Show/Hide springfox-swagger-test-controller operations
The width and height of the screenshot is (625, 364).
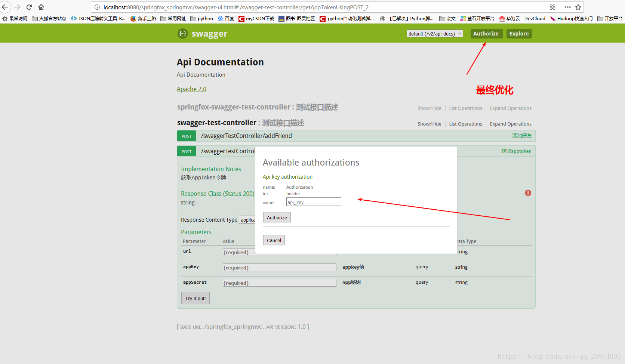point(429,108)
